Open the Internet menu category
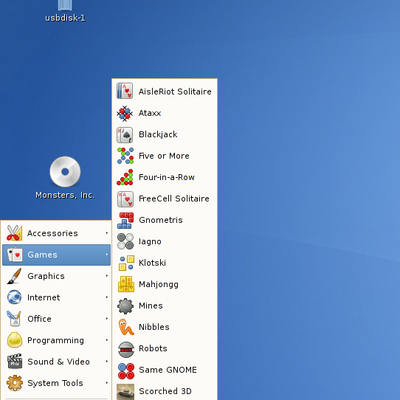400x400 pixels. click(56, 297)
